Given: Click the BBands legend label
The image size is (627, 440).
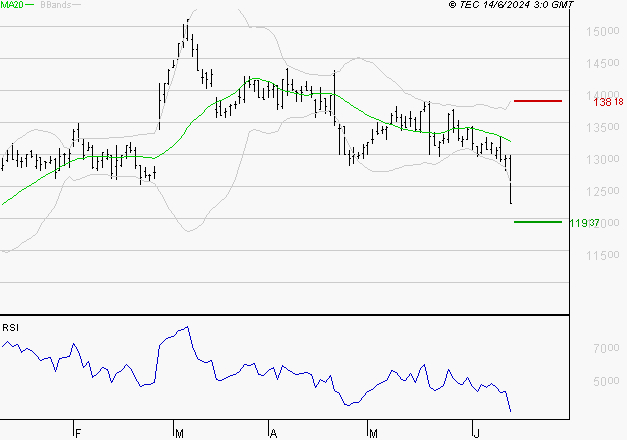Looking at the screenshot, I should pyautogui.click(x=56, y=5).
